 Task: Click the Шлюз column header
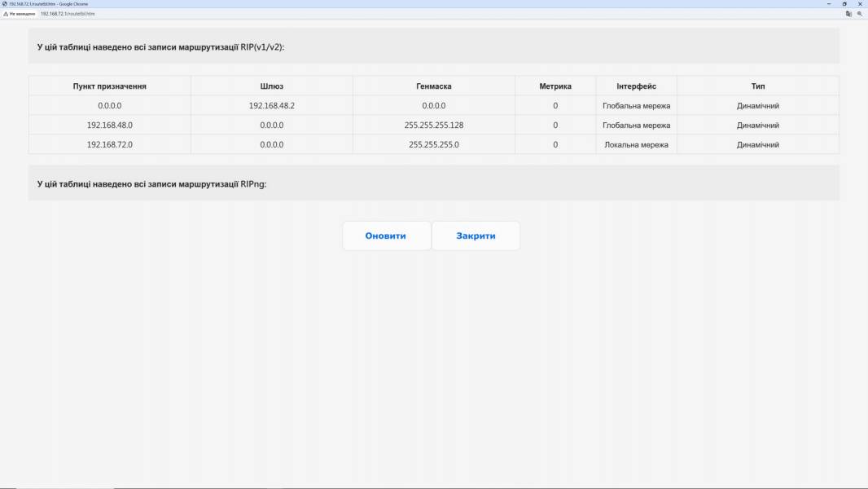pos(272,86)
